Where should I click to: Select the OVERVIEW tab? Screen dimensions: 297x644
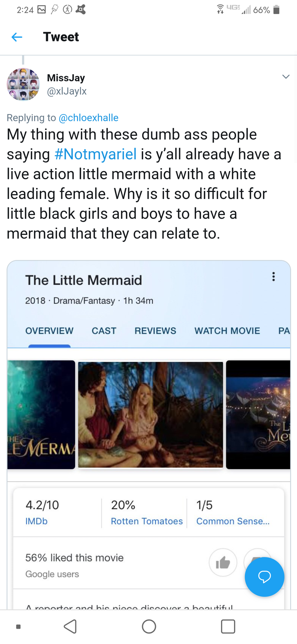(x=49, y=331)
